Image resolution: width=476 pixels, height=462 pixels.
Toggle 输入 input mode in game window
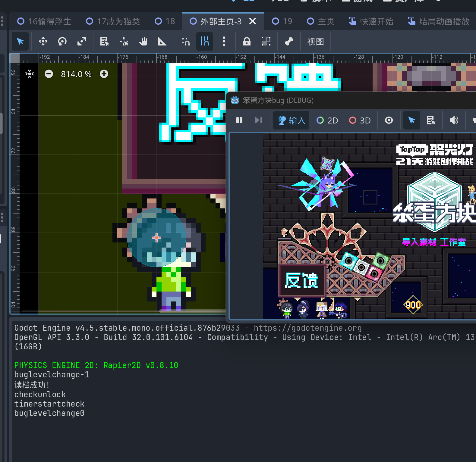pos(292,120)
